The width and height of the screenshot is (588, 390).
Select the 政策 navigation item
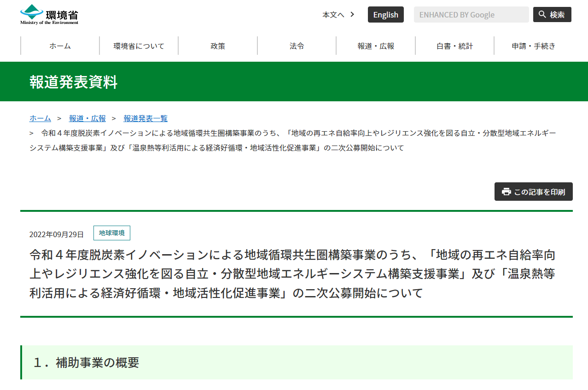(218, 46)
